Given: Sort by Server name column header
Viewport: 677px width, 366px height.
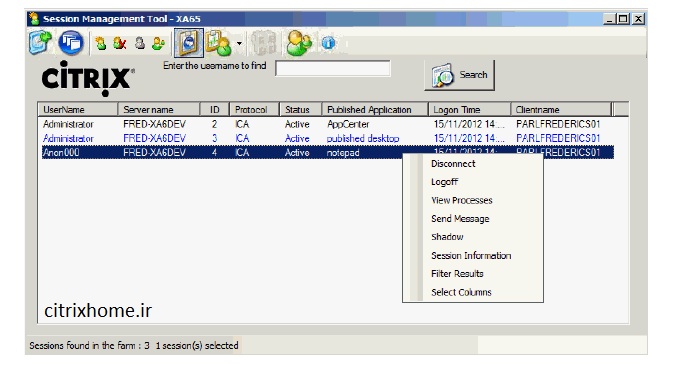Looking at the screenshot, I should (x=158, y=110).
